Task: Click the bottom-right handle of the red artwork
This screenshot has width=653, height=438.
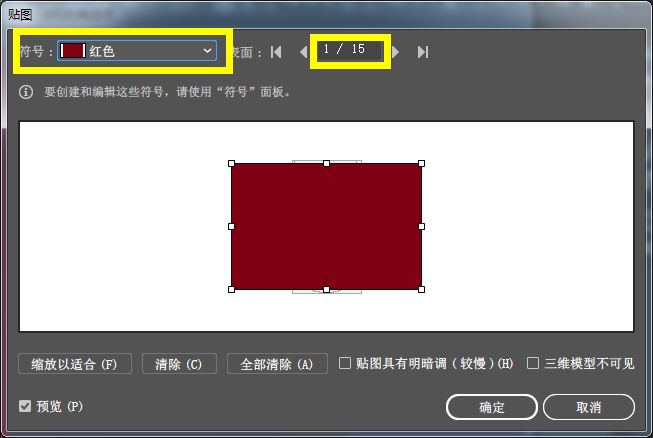Action: click(421, 289)
